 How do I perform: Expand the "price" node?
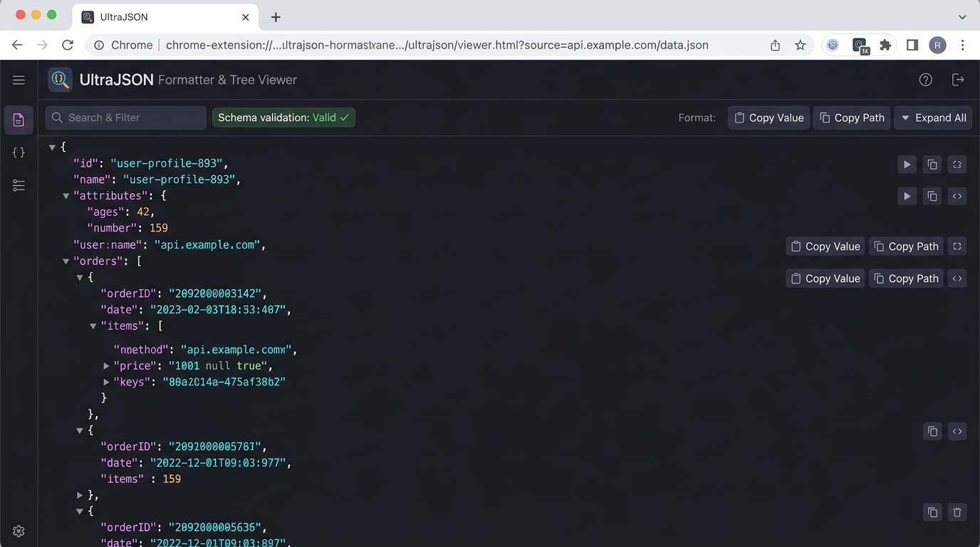click(x=106, y=366)
